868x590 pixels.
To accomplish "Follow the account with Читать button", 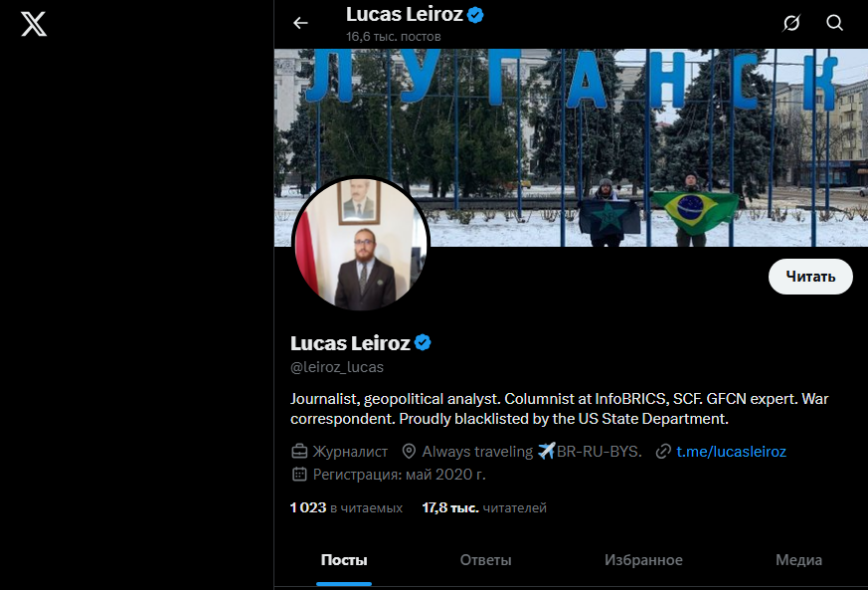I will (x=810, y=277).
